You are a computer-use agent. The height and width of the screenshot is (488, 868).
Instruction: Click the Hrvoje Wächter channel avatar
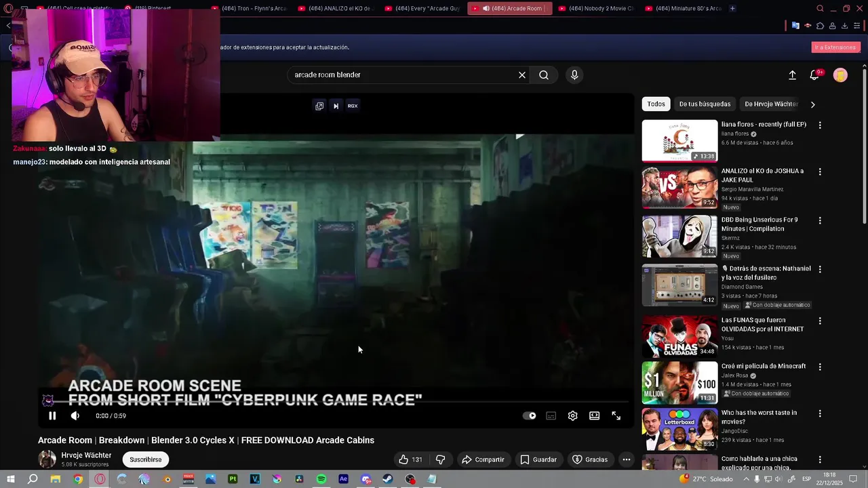pyautogui.click(x=47, y=460)
